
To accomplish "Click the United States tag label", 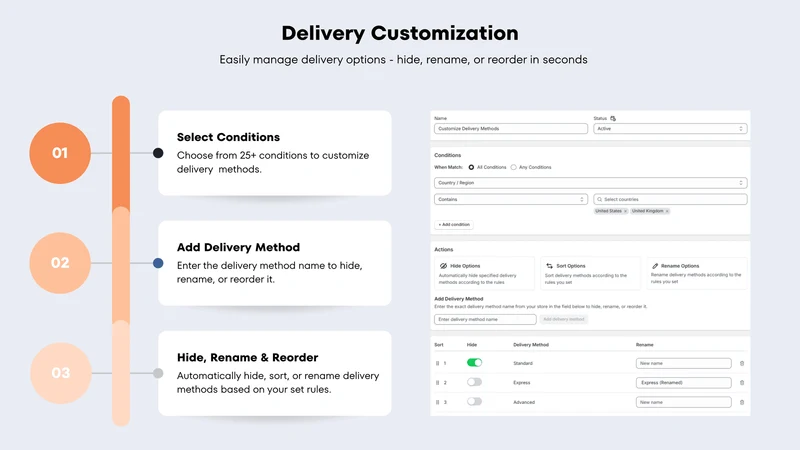I will click(608, 211).
